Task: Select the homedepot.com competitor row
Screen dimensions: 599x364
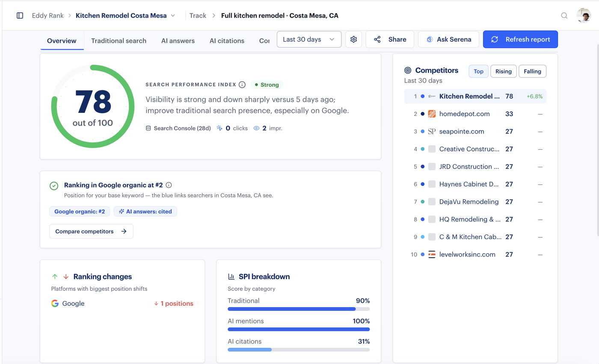Action: [475, 114]
